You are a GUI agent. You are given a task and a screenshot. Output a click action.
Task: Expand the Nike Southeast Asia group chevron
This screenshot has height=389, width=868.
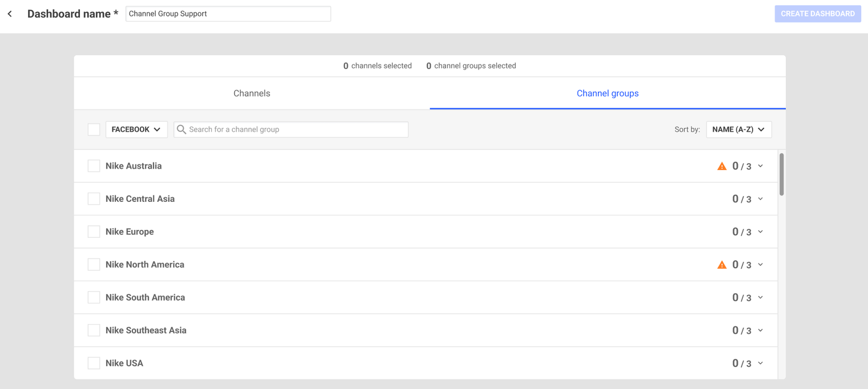[x=761, y=330]
